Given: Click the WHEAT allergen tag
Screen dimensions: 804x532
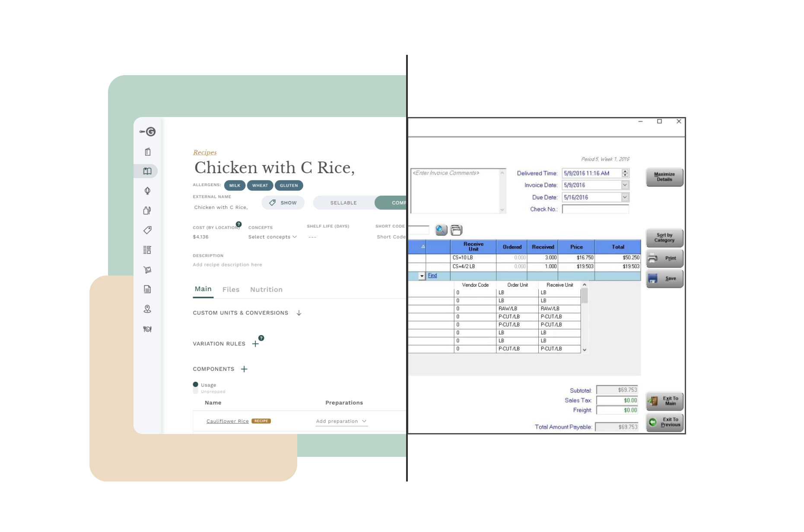Looking at the screenshot, I should click(x=260, y=185).
